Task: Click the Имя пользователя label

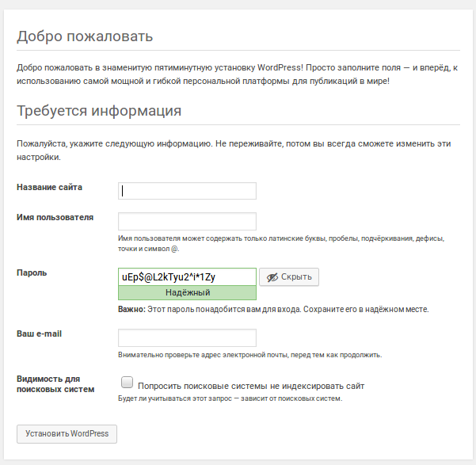Action: pyautogui.click(x=55, y=218)
